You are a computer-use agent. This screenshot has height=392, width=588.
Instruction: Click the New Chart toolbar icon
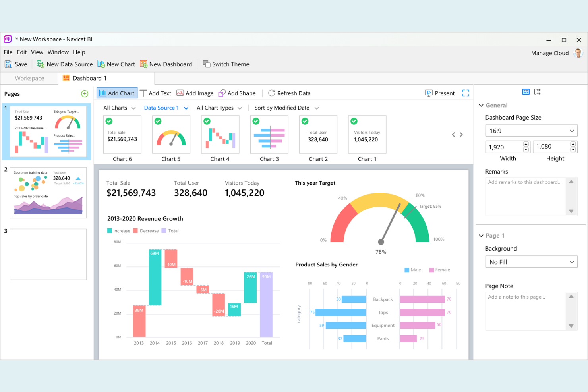101,64
